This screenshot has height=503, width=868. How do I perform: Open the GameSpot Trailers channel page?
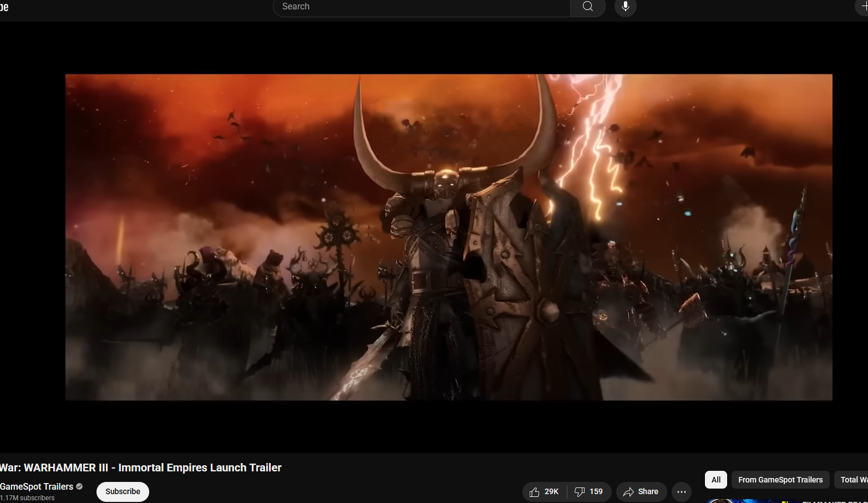37,486
